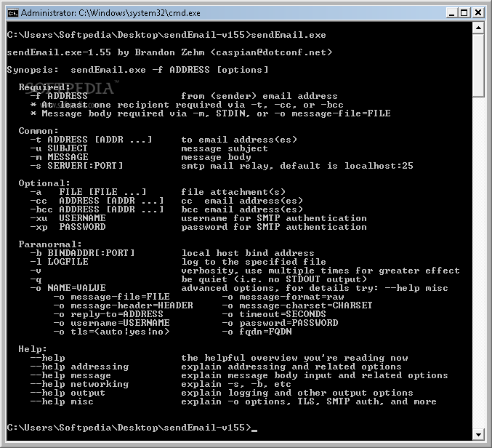The width and height of the screenshot is (492, 448).
Task: Click the '-bcc ADDRESS [ADDR ...]' option
Action: click(x=97, y=209)
